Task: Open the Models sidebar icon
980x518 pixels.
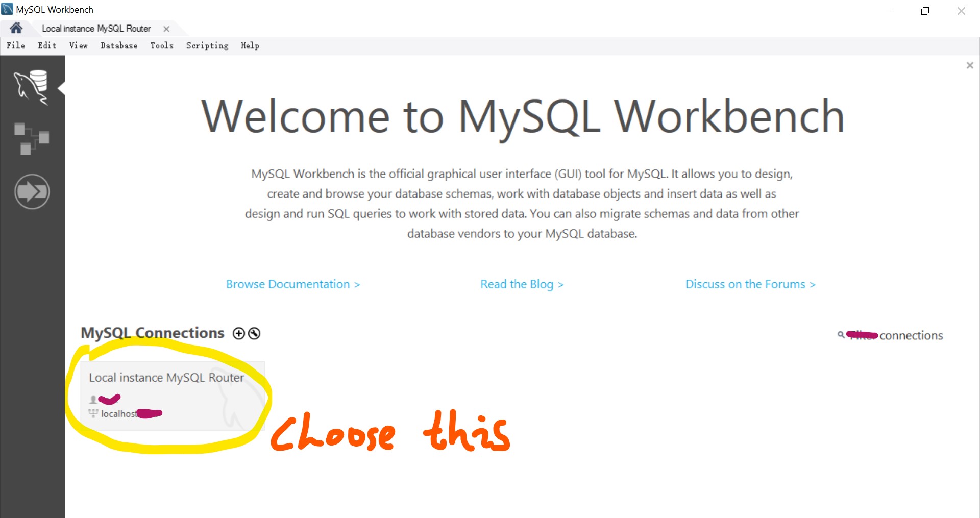Action: tap(32, 138)
